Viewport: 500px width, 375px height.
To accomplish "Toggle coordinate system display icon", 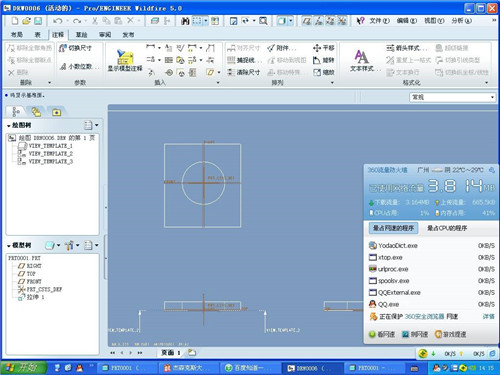I will tap(342, 21).
